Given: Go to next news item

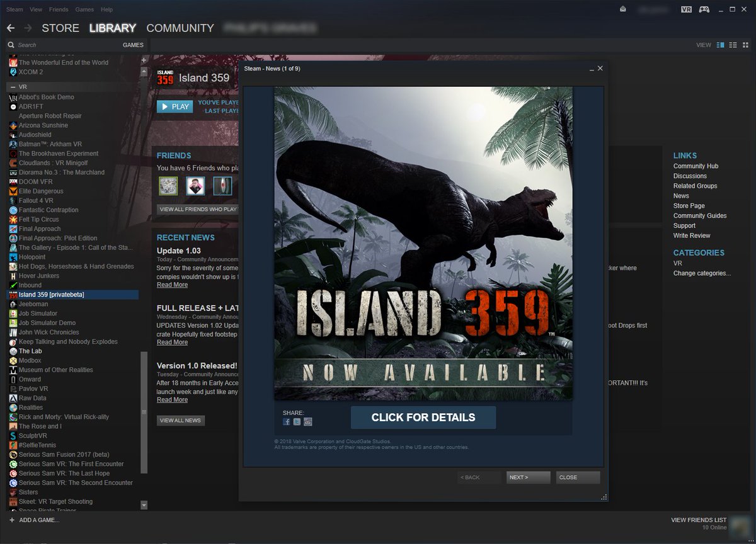Looking at the screenshot, I should (528, 477).
